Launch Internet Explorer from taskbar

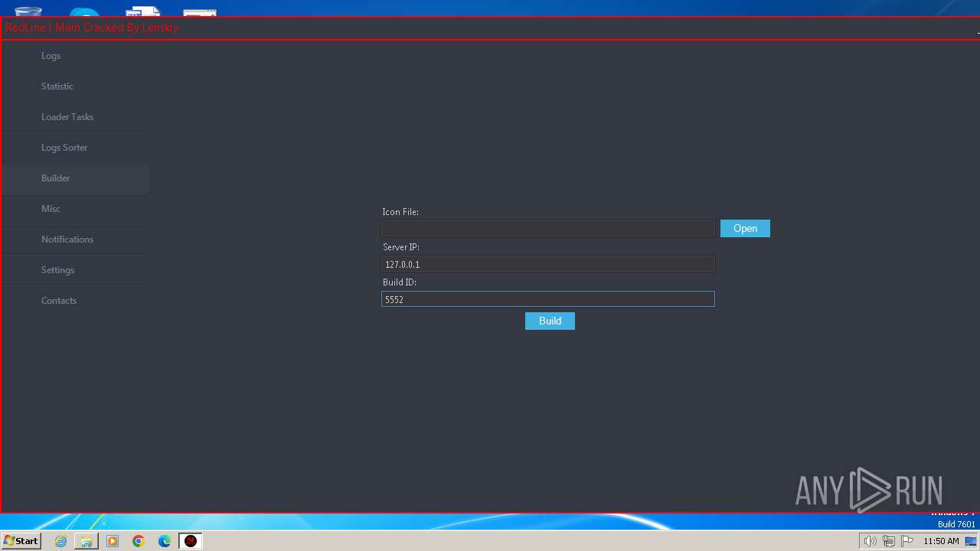[60, 541]
